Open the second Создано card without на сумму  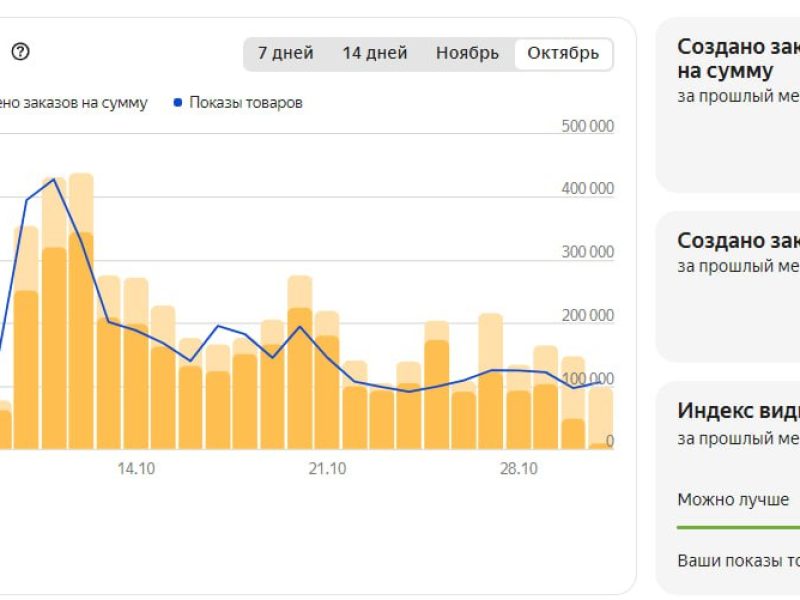(738, 241)
